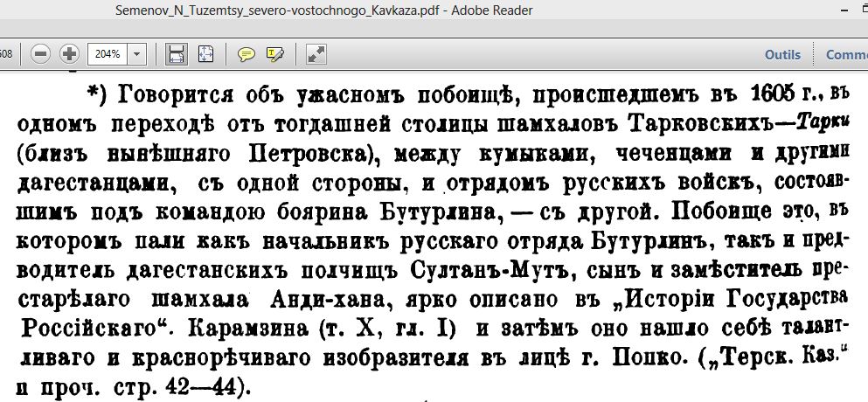Click the zoom out minus button
Viewport: 868px width, 402px height.
(40, 54)
